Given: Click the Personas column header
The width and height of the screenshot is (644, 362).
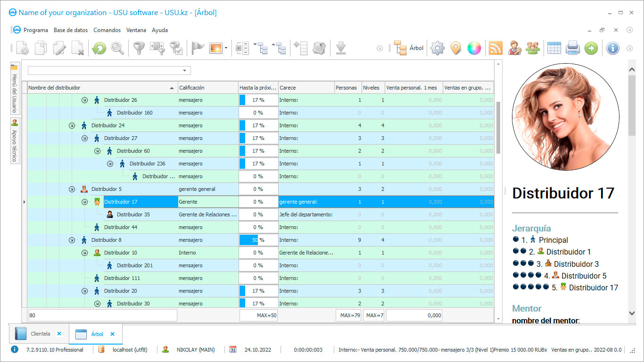Looking at the screenshot, I should point(347,88).
